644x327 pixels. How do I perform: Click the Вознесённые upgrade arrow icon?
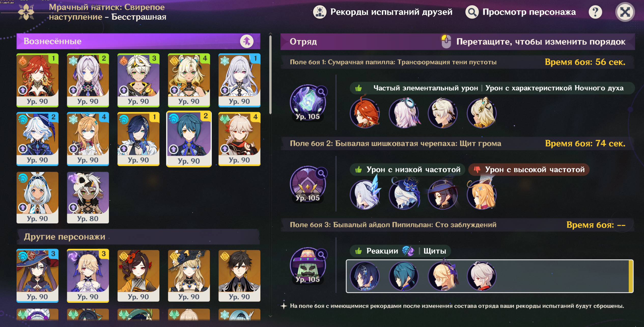tap(247, 41)
